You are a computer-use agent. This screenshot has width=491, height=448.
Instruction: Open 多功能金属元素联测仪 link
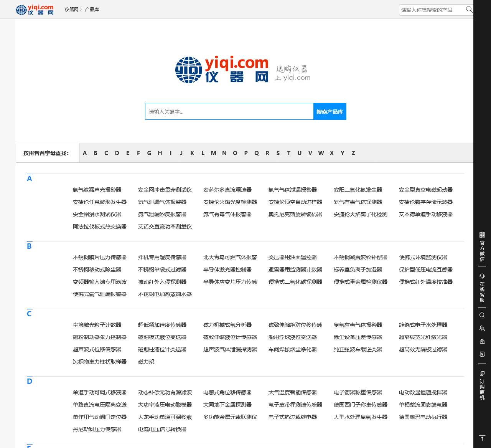[230, 417]
